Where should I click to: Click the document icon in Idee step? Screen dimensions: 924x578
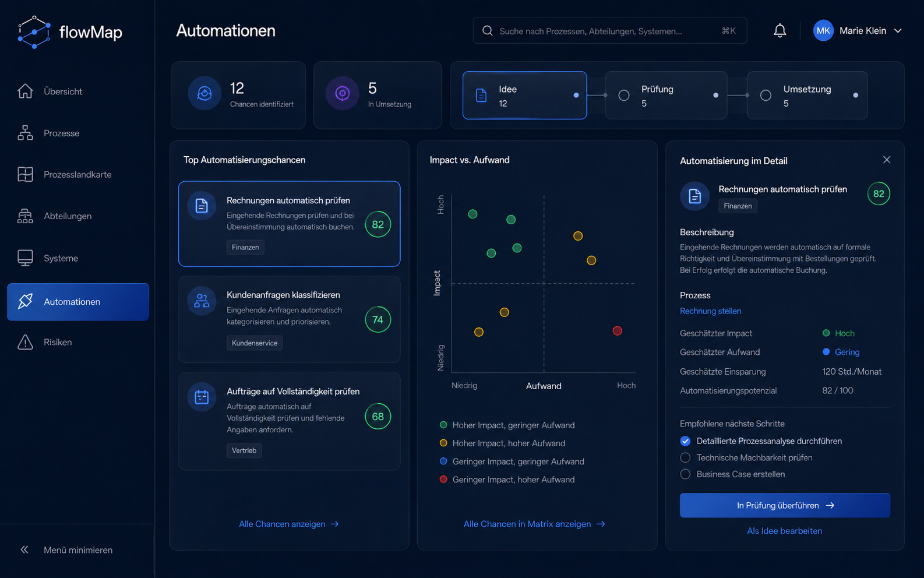coord(481,96)
